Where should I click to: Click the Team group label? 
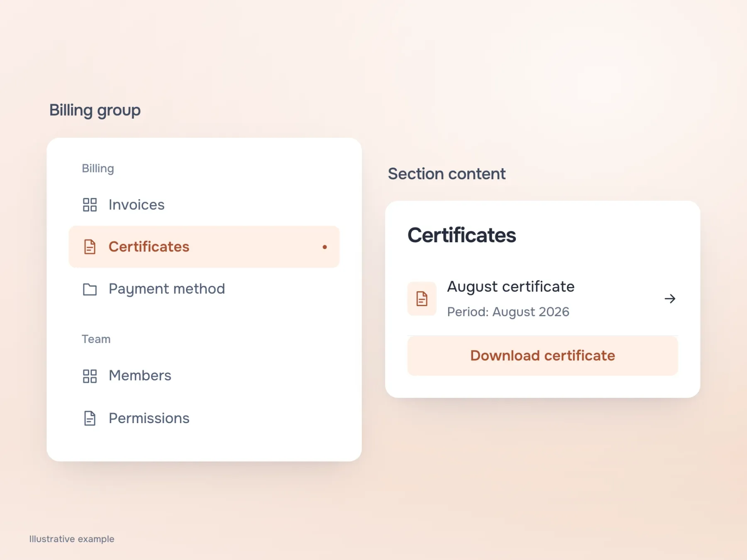[96, 339]
